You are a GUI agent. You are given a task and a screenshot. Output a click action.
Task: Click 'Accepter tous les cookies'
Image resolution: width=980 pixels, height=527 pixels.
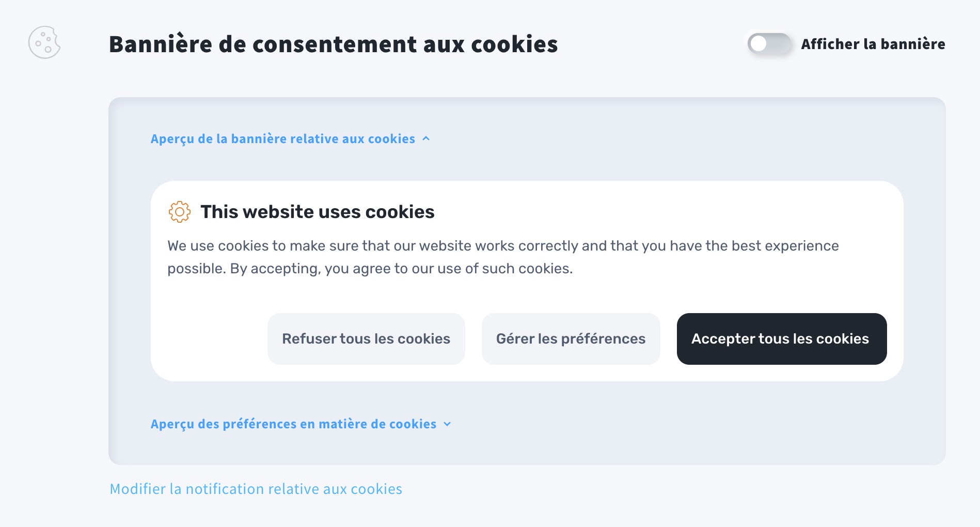pos(780,339)
